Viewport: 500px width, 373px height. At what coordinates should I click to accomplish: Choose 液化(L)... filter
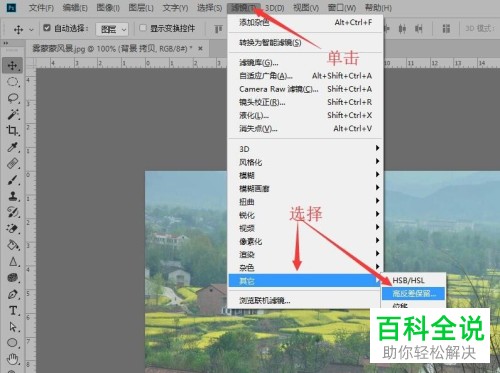[305, 115]
